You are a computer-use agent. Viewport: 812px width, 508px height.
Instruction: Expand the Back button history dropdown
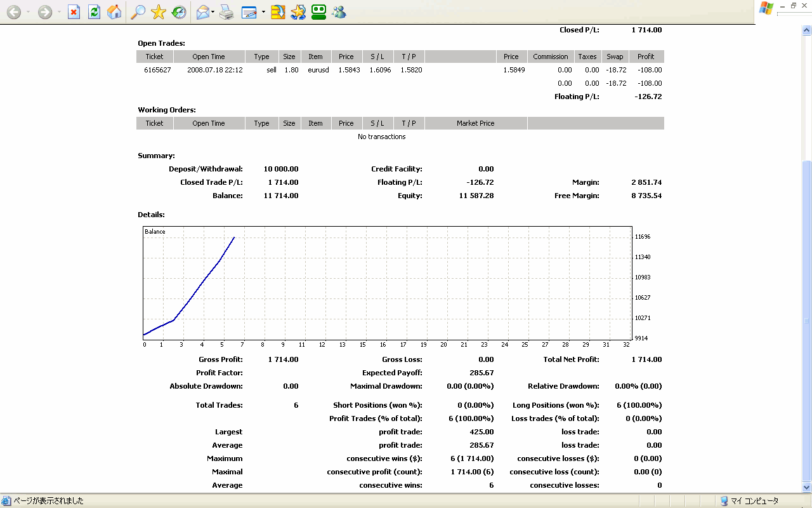point(28,12)
